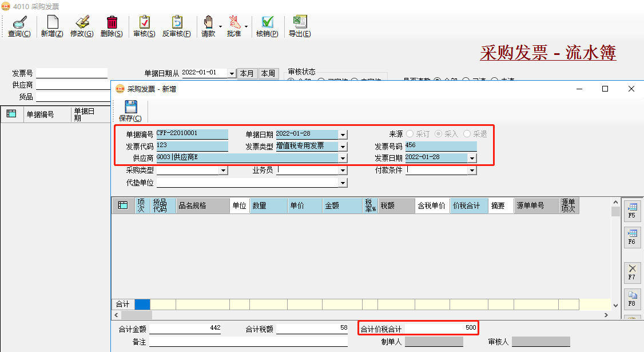Select the 采退 source radio button
The width and height of the screenshot is (644, 352).
tap(467, 134)
